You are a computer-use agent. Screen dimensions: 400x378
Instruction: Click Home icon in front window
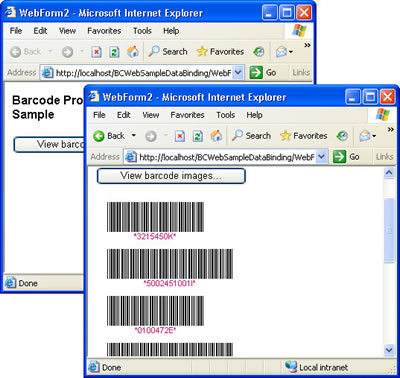pyautogui.click(x=216, y=136)
